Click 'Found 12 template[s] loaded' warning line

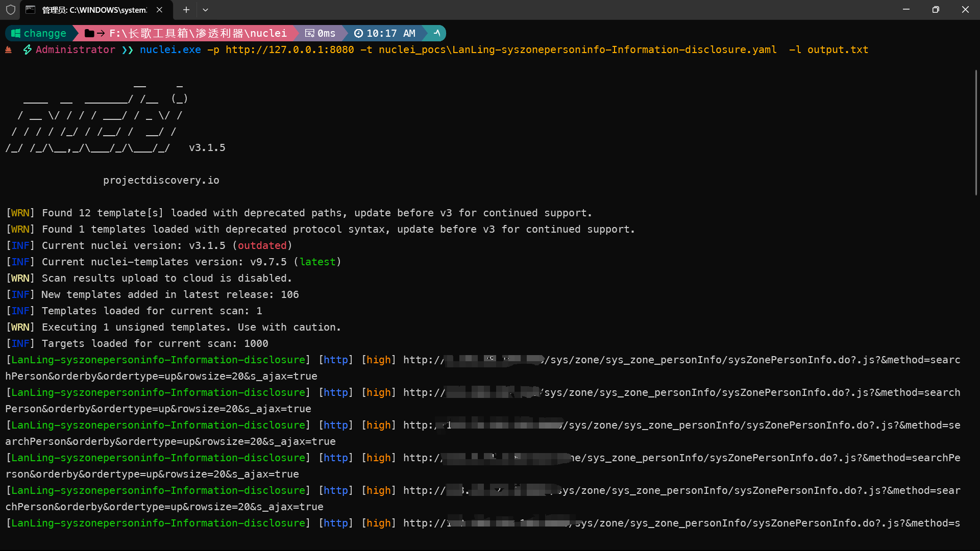click(x=299, y=213)
